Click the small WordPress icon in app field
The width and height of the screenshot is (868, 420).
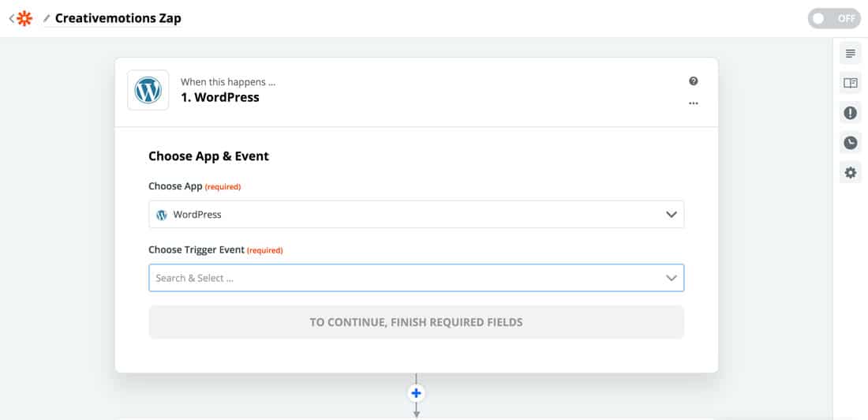162,215
